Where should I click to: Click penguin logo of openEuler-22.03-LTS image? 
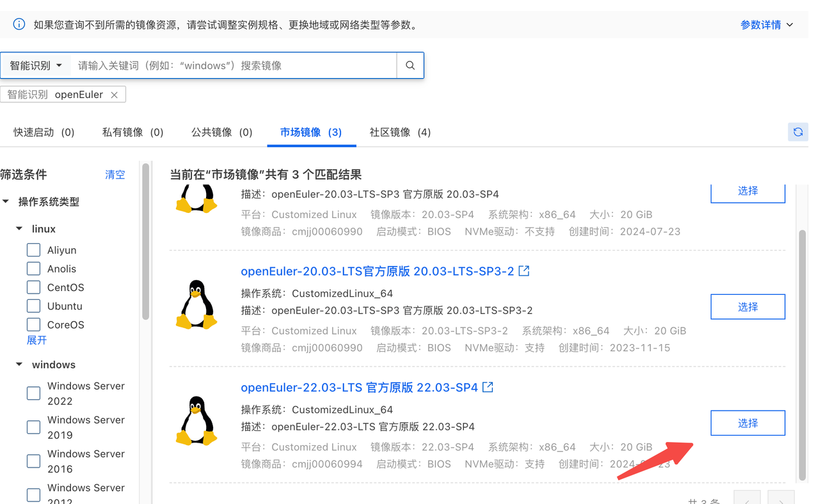196,421
